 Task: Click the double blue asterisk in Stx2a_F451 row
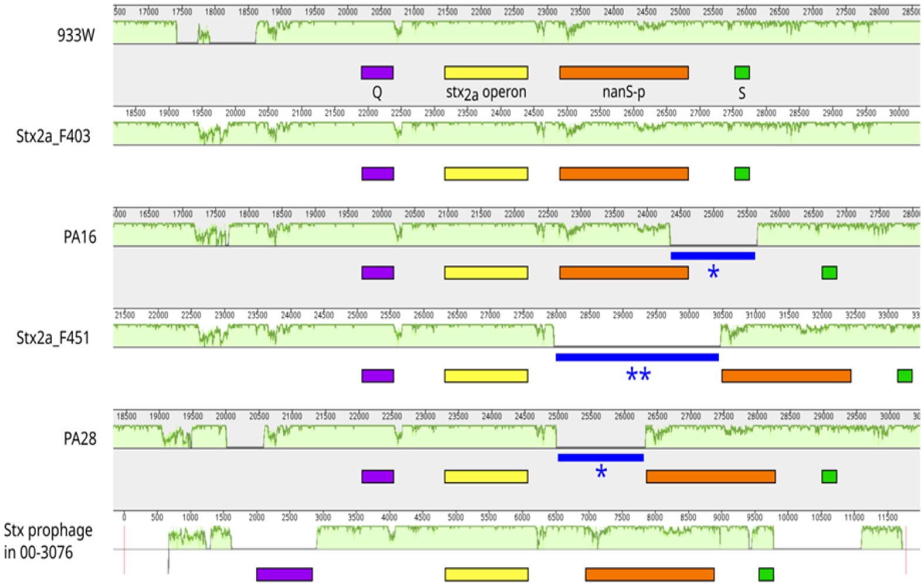click(638, 375)
